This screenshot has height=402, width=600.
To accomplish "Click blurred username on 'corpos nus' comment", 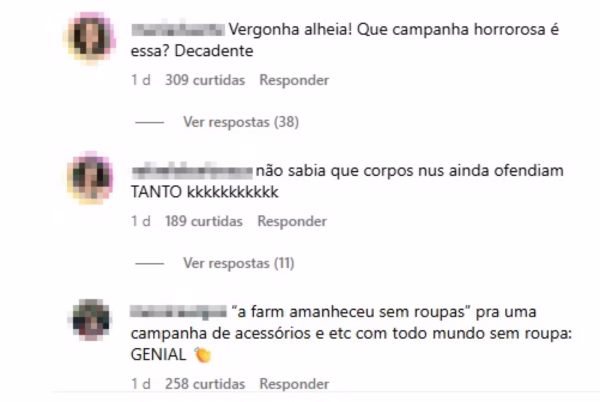I will (192, 171).
